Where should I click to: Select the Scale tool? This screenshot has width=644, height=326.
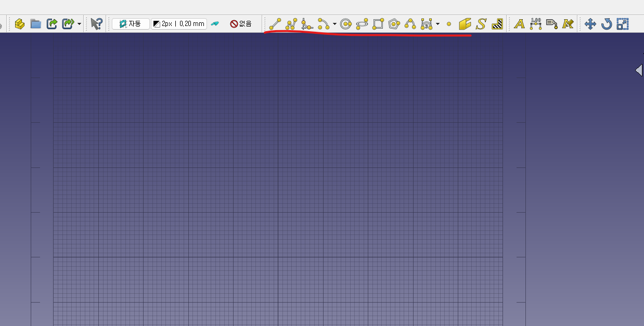pyautogui.click(x=623, y=24)
